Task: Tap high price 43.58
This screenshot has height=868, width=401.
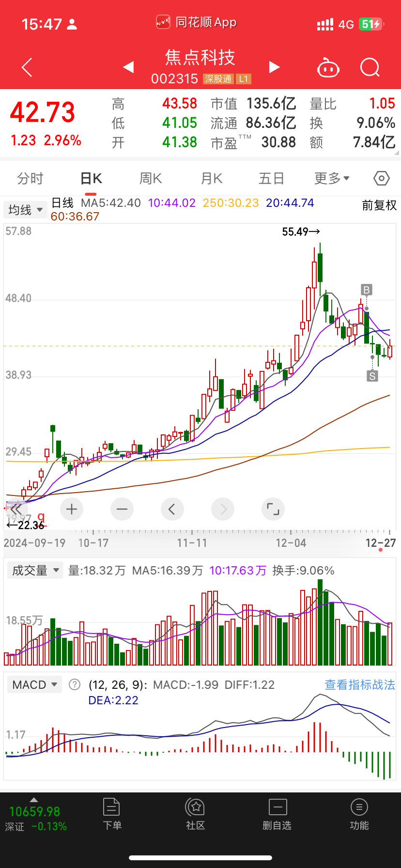Action: coord(180,103)
